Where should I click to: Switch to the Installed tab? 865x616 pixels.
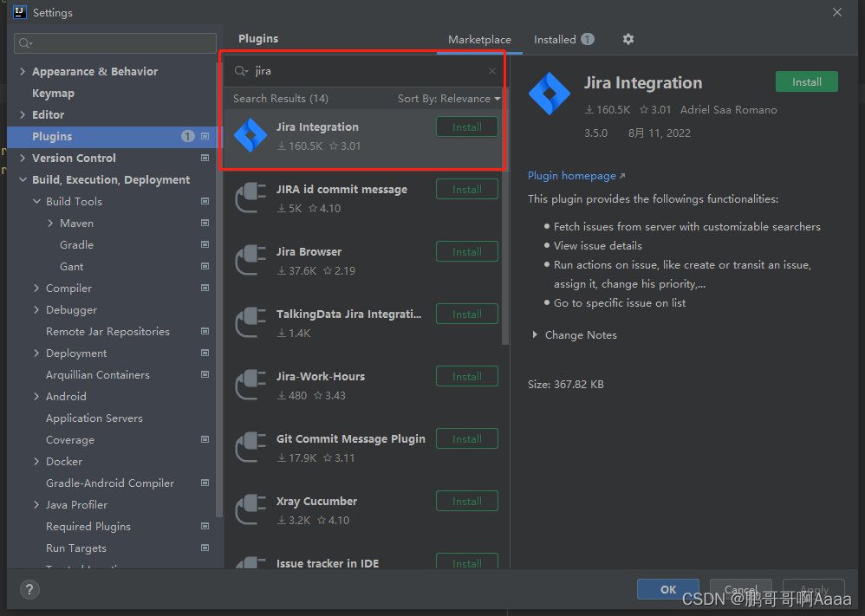563,40
